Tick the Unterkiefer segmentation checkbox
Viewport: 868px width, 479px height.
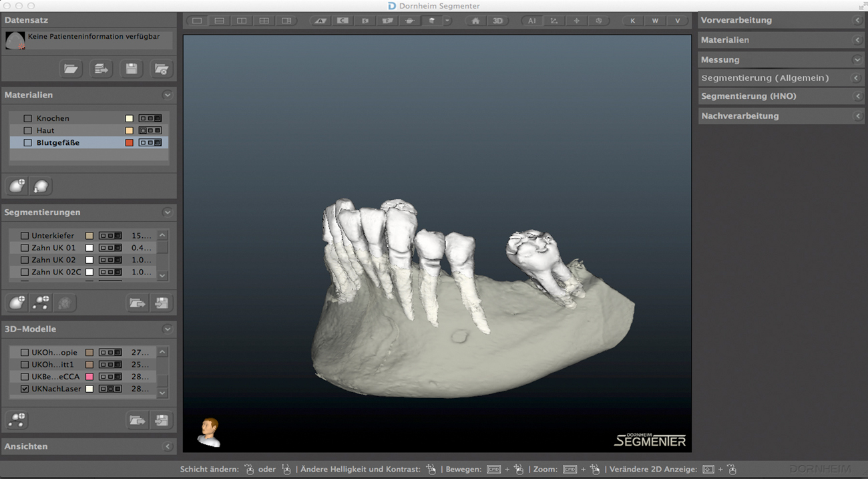point(25,236)
